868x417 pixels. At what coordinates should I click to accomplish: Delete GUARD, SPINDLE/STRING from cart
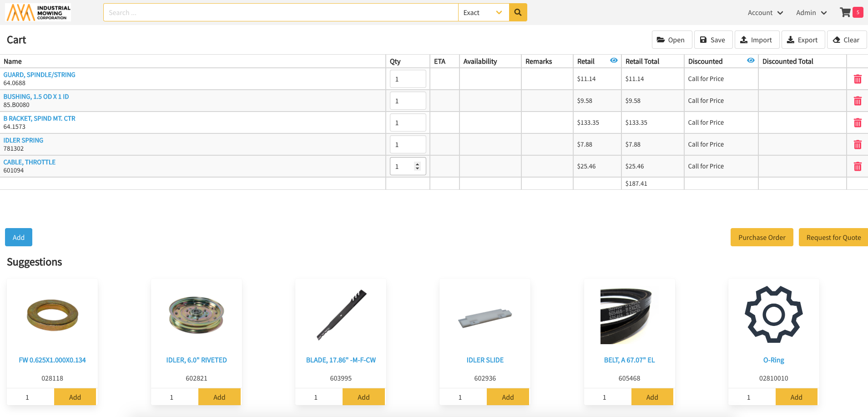[x=858, y=79]
